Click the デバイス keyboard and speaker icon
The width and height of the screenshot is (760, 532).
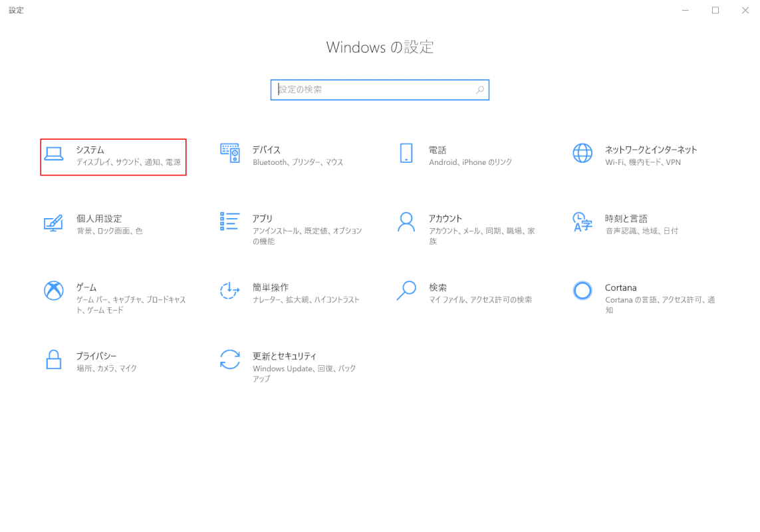[230, 153]
